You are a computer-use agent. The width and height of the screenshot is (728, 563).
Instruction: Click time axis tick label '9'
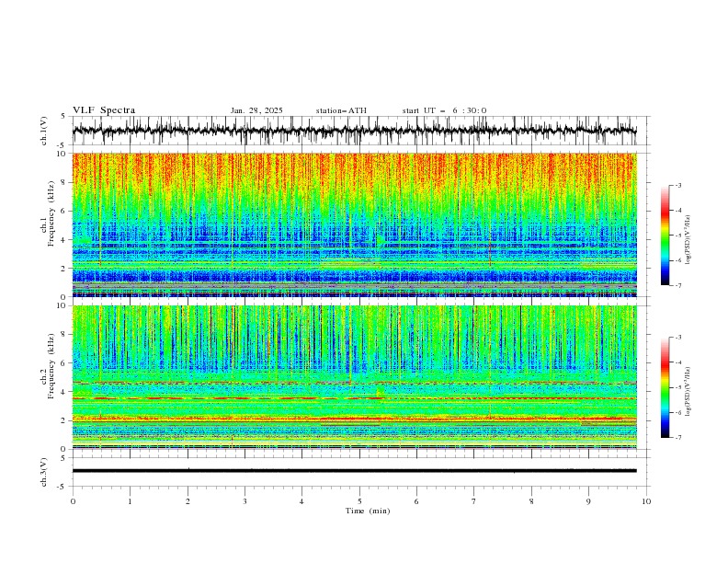(x=588, y=501)
